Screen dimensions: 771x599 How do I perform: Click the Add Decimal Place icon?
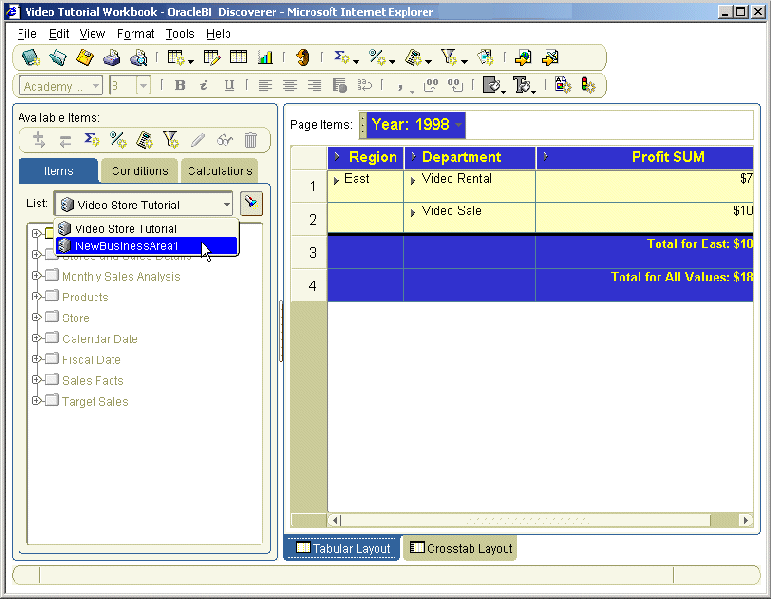pyautogui.click(x=431, y=86)
